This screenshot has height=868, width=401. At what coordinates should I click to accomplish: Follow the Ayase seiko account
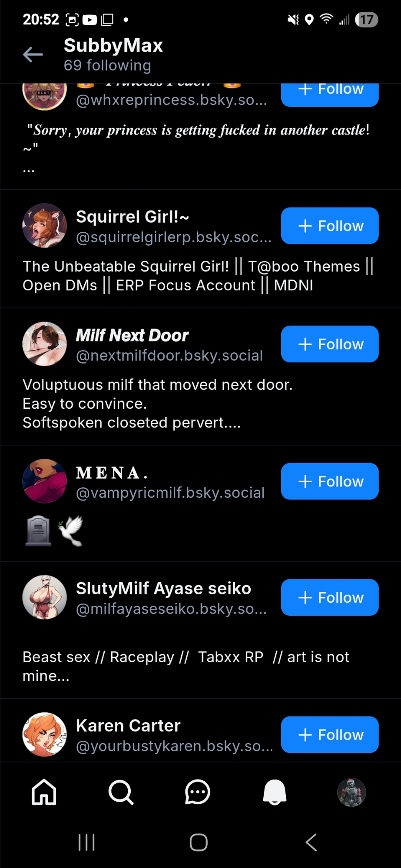tap(330, 598)
